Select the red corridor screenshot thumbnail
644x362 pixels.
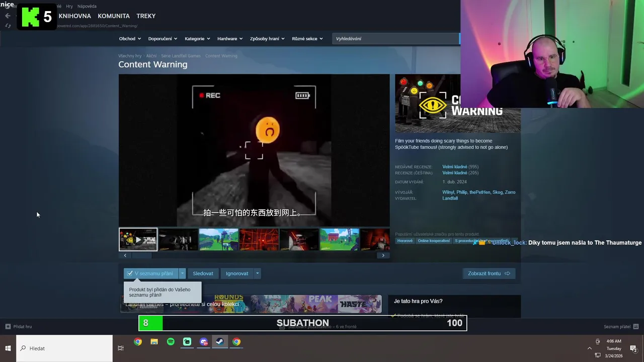click(x=259, y=239)
